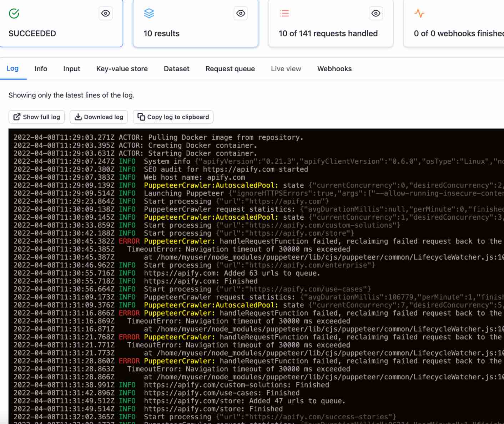This screenshot has width=504, height=424.
Task: Go to the Dataset tab
Action: 176,69
